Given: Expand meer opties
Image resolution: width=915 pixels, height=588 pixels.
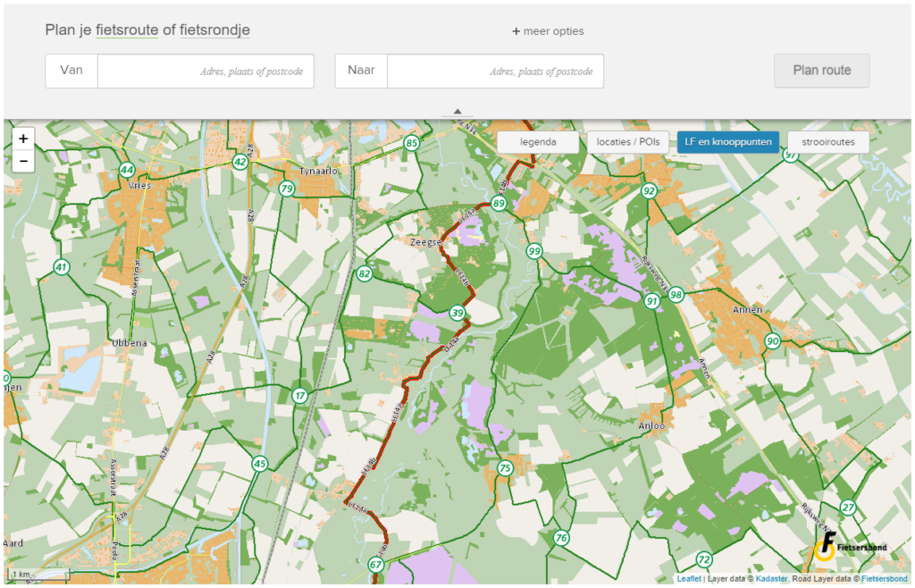Looking at the screenshot, I should pos(548,31).
